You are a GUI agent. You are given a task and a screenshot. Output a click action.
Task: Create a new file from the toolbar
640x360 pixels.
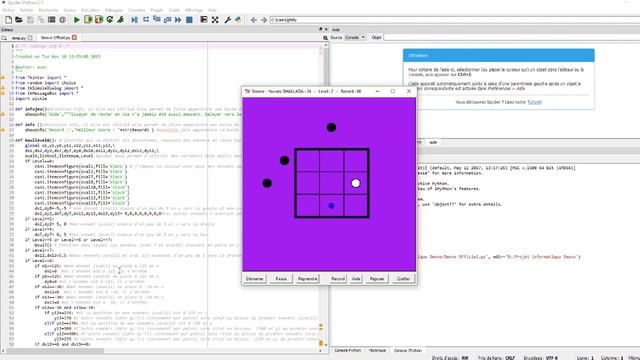9,20
